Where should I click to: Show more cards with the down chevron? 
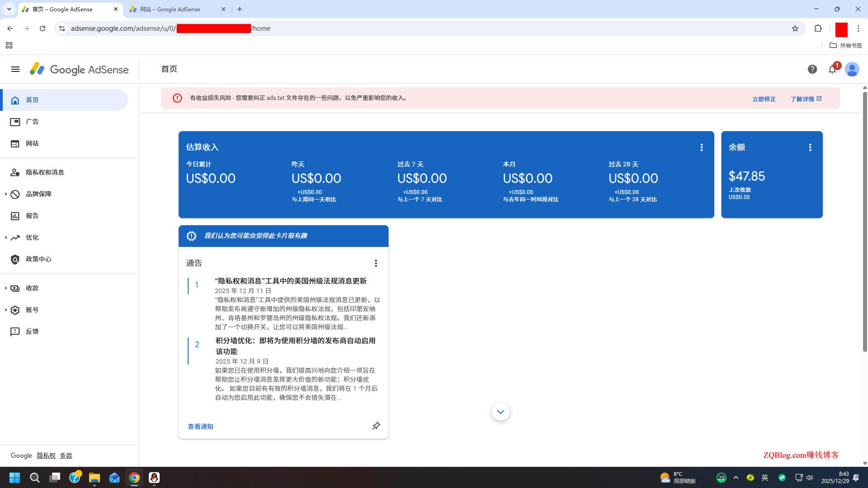[500, 412]
